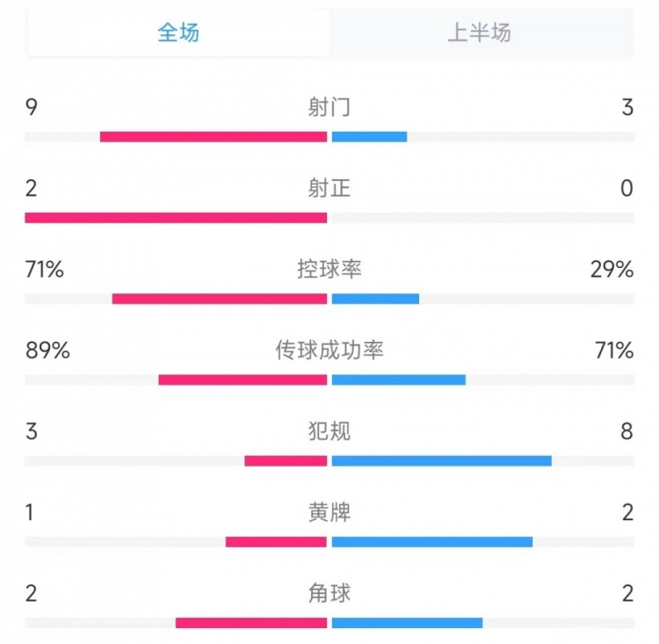This screenshot has width=659, height=644.
Task: Select the 角球 statistic label
Action: pyautogui.click(x=329, y=593)
